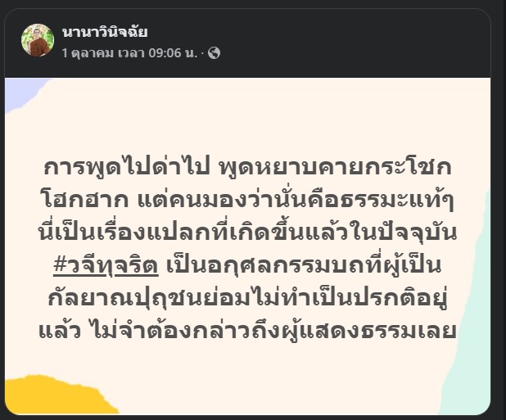Click the นานาวินิจฉัย page name

tap(105, 32)
